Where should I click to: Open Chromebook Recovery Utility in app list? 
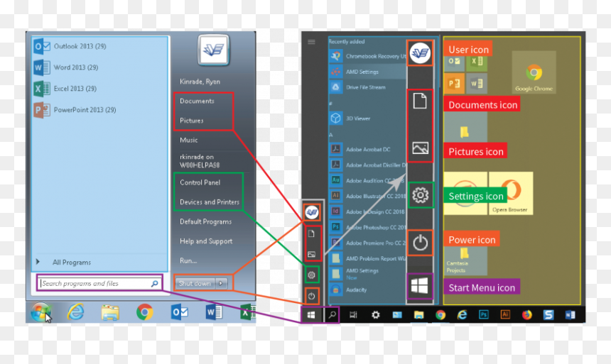[367, 56]
